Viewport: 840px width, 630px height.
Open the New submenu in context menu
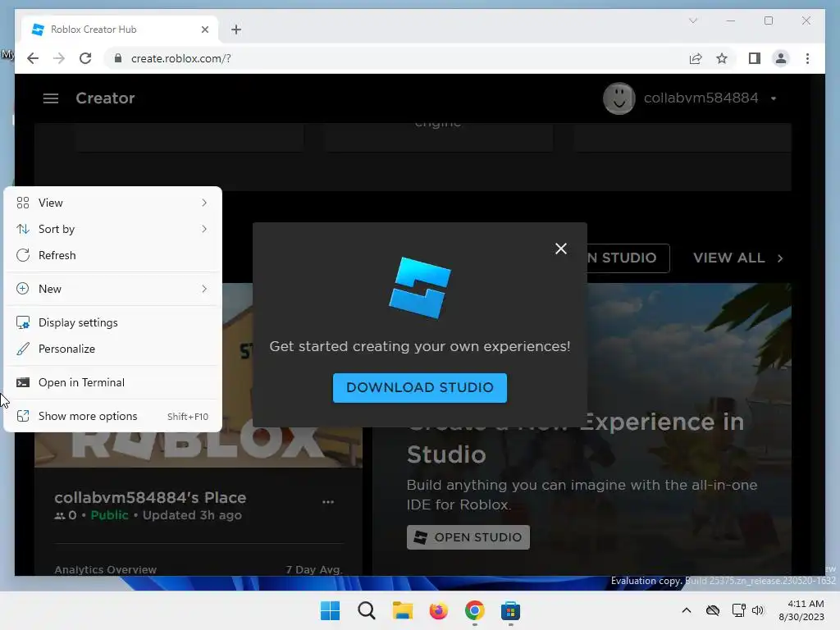pos(112,289)
